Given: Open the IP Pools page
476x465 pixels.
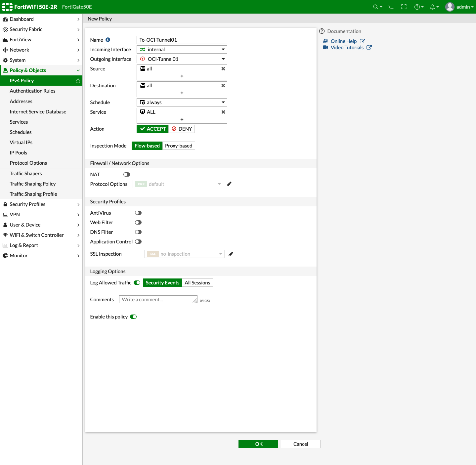Looking at the screenshot, I should pos(41,153).
